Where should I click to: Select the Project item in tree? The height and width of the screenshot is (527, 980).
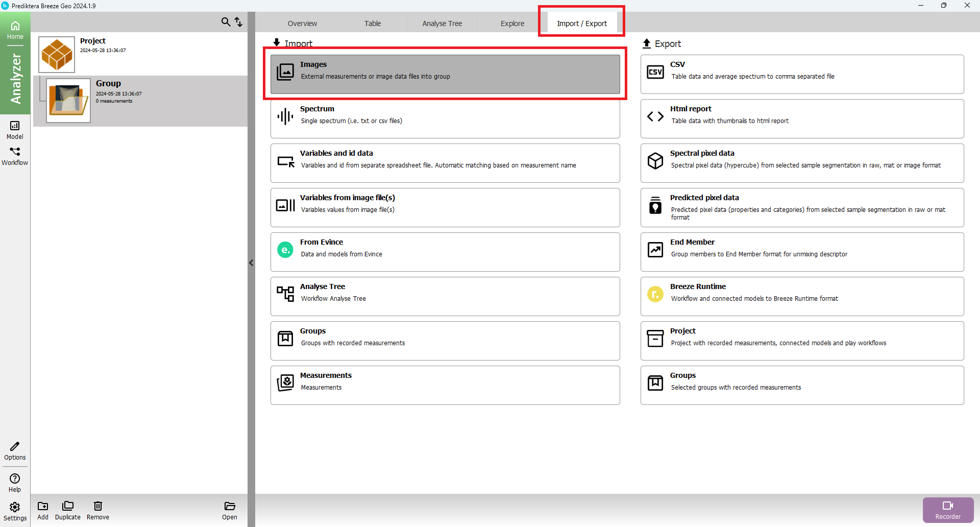tap(92, 41)
